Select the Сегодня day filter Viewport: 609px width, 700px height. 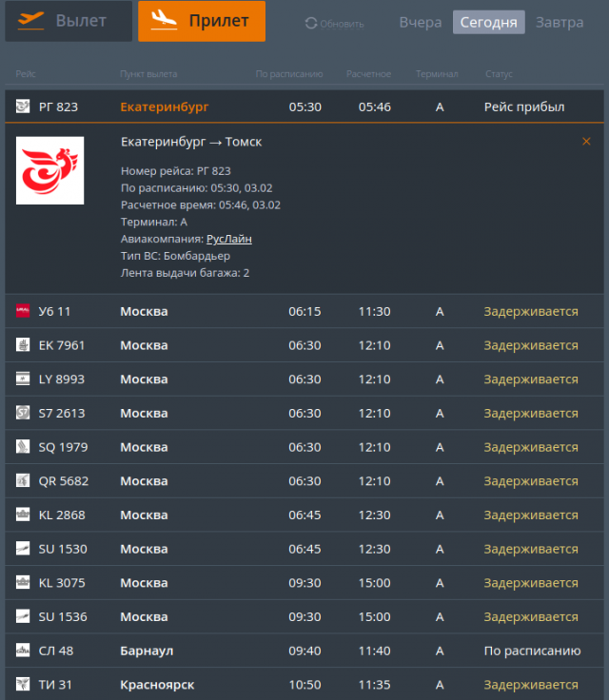488,22
